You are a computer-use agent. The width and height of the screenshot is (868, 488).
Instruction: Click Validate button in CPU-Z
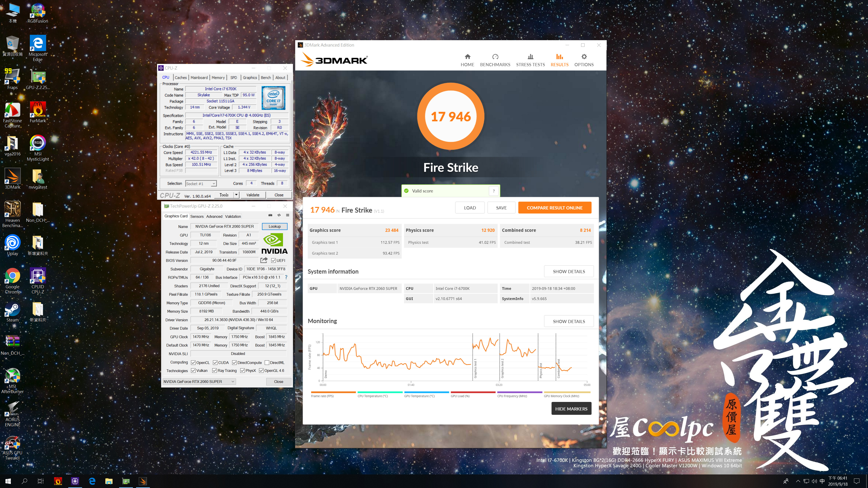[x=253, y=195]
